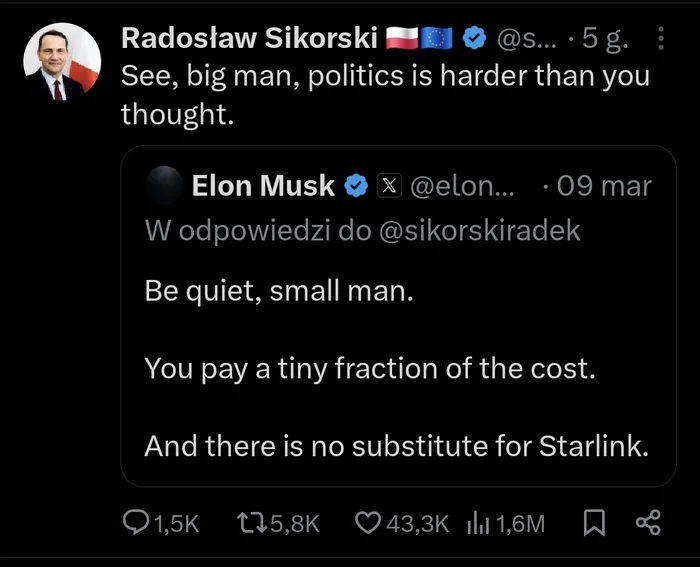Click the Radosław Sikorski display name

point(248,39)
